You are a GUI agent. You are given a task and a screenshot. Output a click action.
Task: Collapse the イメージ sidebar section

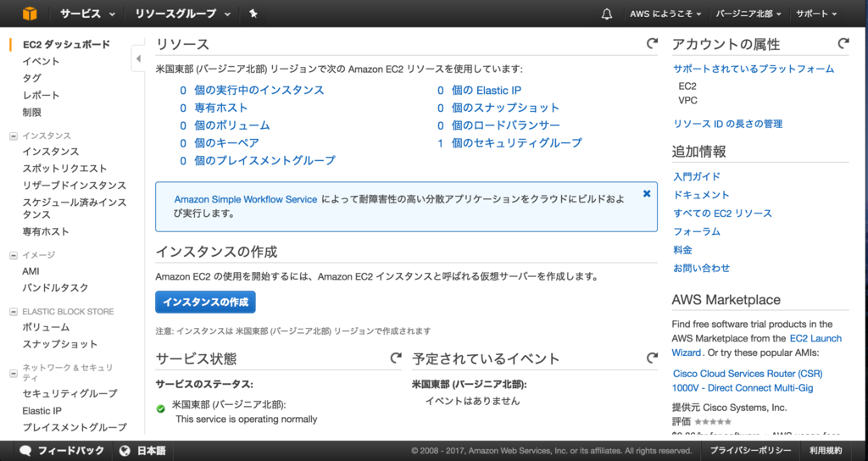14,255
